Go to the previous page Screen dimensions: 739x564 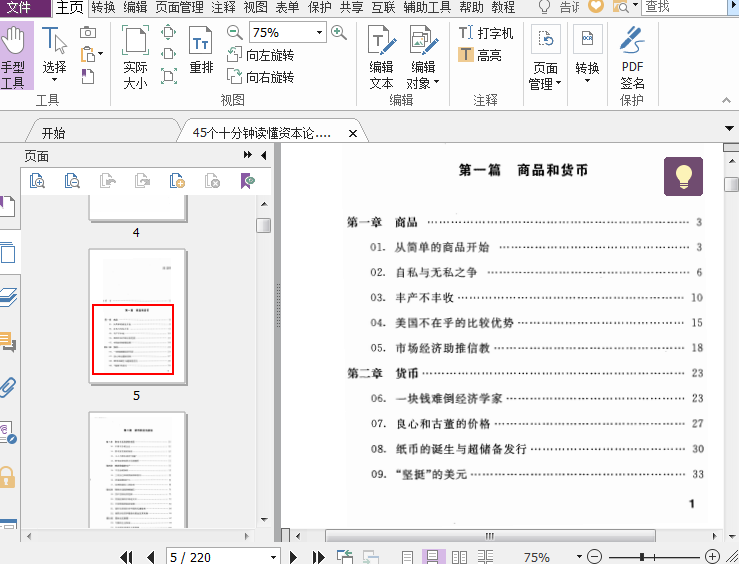point(151,557)
